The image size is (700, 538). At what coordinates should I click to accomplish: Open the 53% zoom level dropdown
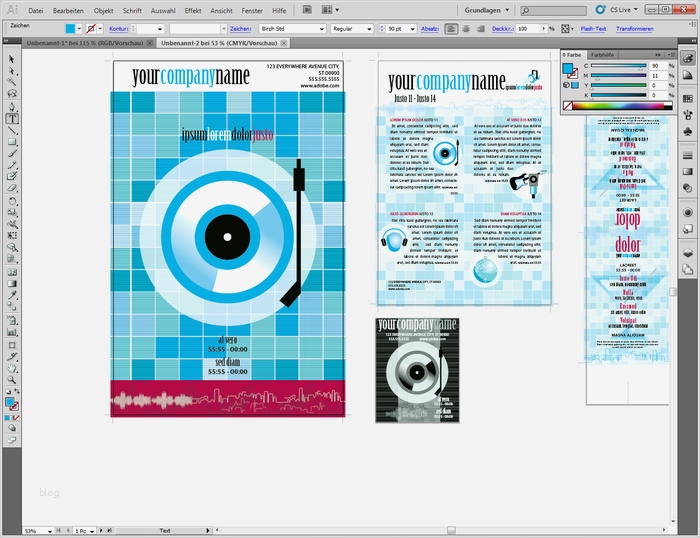click(x=50, y=531)
